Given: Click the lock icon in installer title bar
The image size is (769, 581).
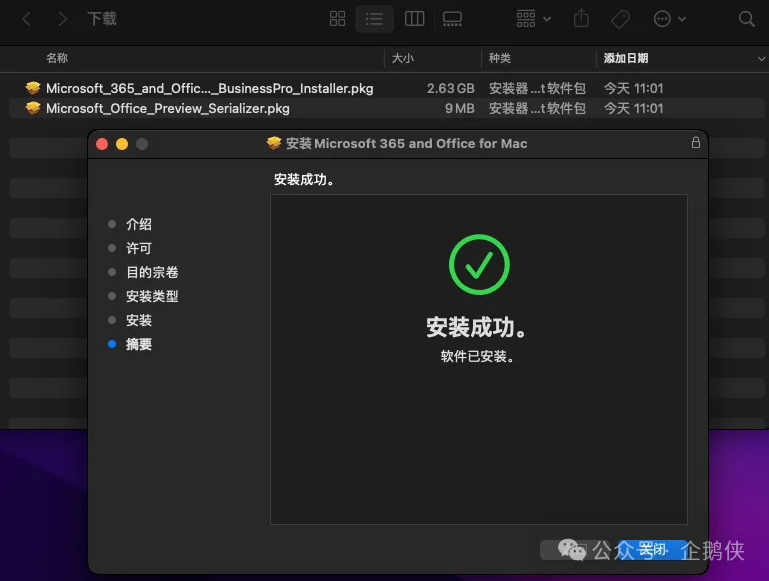Looking at the screenshot, I should coord(695,143).
